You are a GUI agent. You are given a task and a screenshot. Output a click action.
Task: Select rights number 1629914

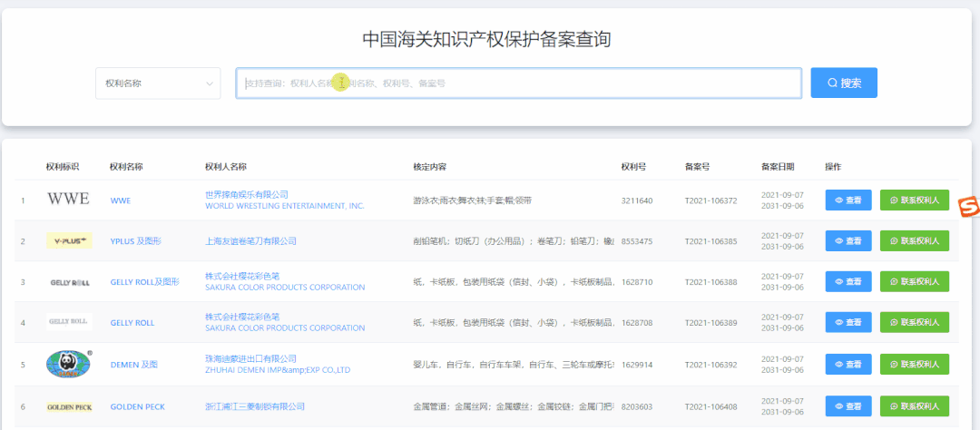click(x=637, y=365)
